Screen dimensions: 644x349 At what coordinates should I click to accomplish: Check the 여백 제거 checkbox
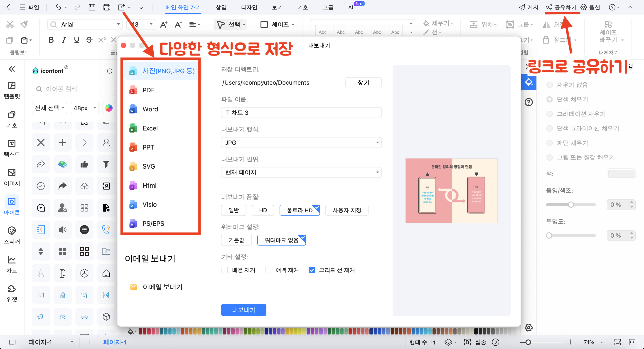tap(268, 270)
